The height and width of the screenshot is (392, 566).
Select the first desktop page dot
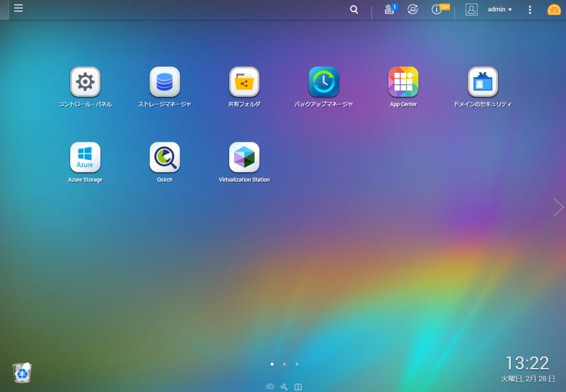click(272, 364)
